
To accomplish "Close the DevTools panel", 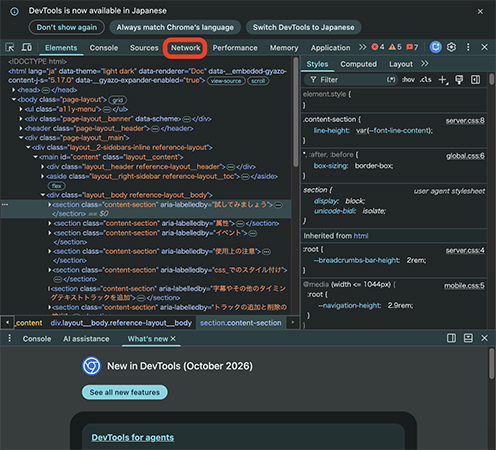I will [484, 47].
